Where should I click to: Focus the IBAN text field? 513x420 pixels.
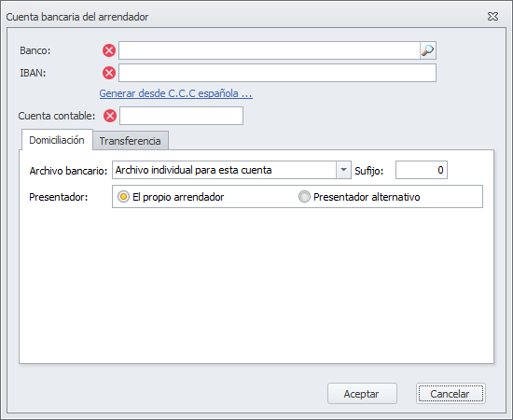(277, 73)
